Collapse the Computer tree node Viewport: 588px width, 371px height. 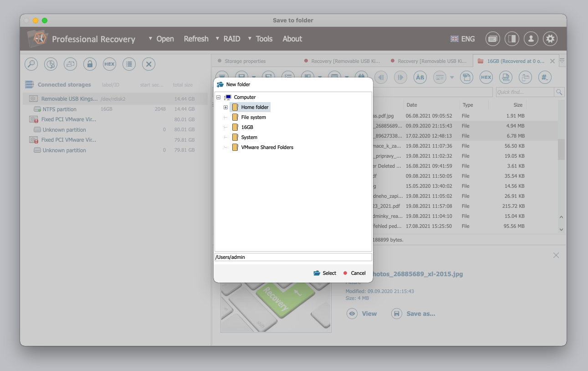pyautogui.click(x=219, y=97)
